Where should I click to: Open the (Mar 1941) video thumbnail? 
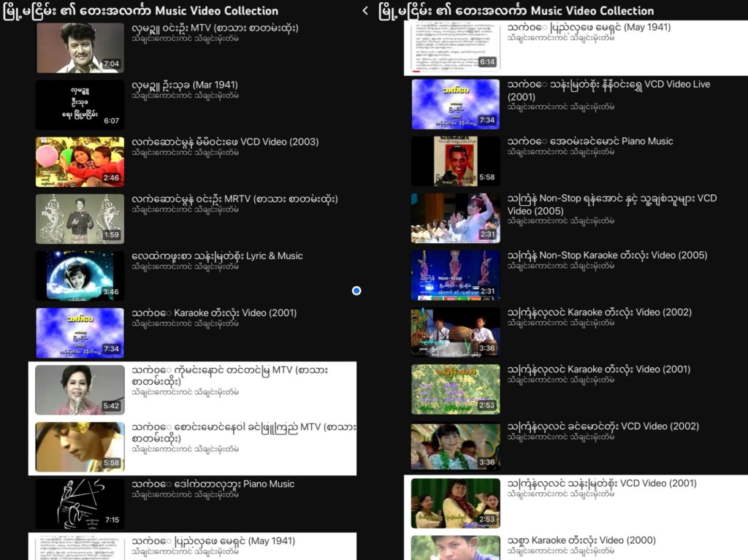coord(80,105)
